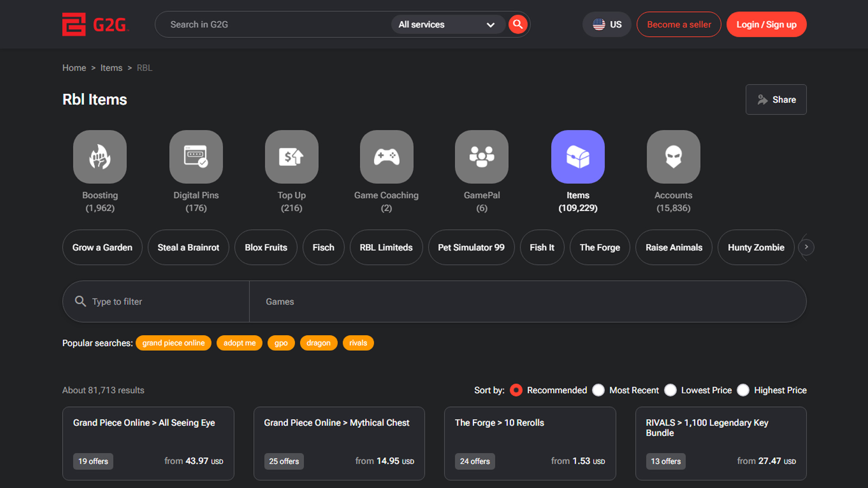This screenshot has width=868, height=488.
Task: Click the G2G logo icon
Action: pos(74,24)
